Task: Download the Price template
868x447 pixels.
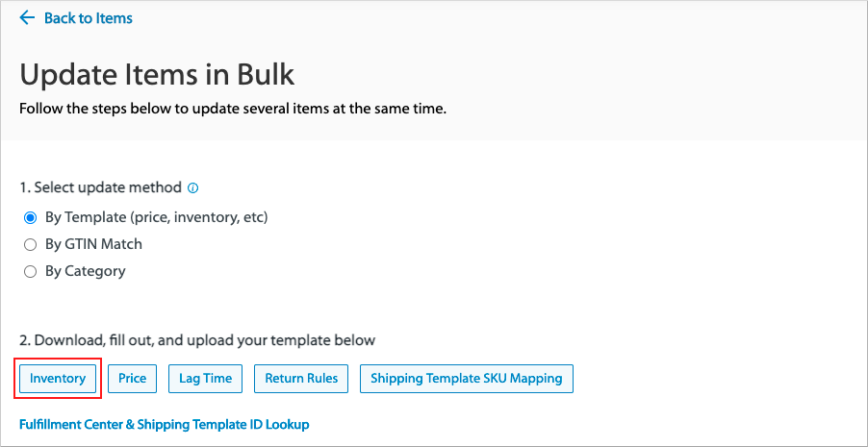Action: click(x=132, y=379)
